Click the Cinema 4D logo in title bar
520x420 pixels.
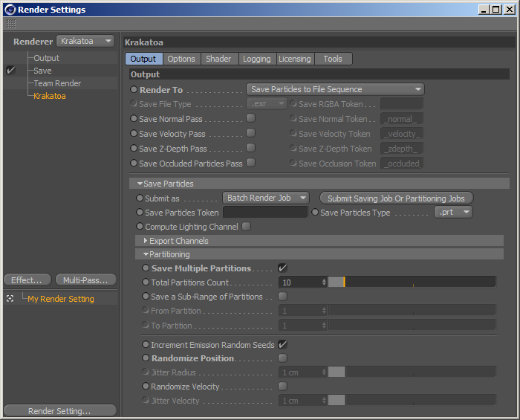(x=10, y=10)
